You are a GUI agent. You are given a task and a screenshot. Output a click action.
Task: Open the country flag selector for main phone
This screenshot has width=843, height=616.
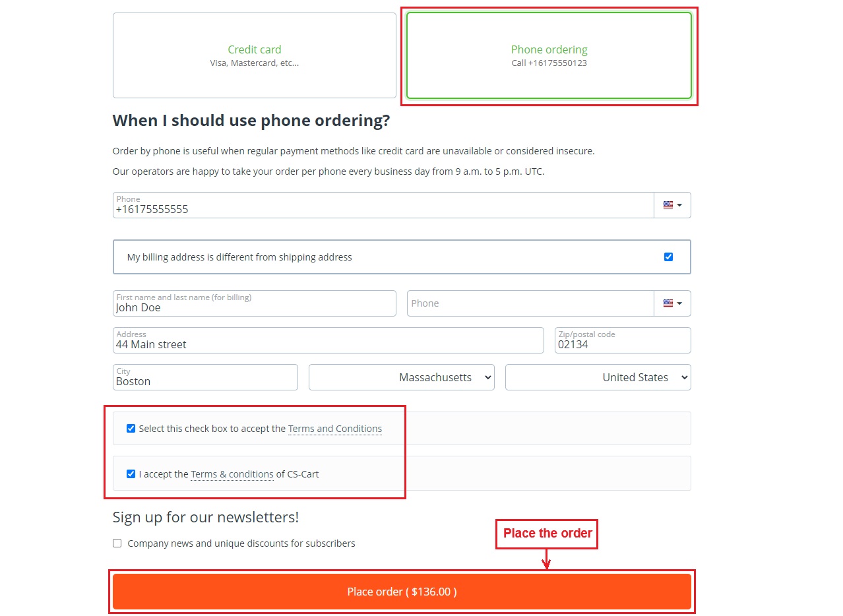672,205
